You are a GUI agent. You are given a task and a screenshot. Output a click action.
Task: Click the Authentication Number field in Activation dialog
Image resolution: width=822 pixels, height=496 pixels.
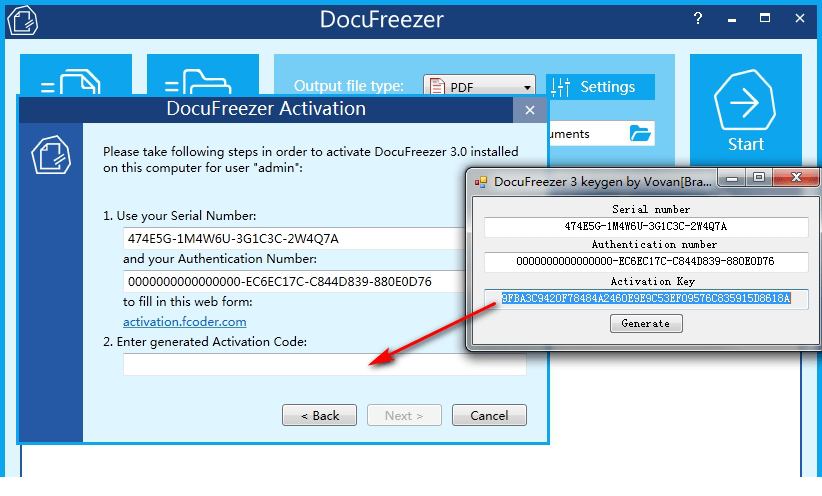tap(294, 282)
